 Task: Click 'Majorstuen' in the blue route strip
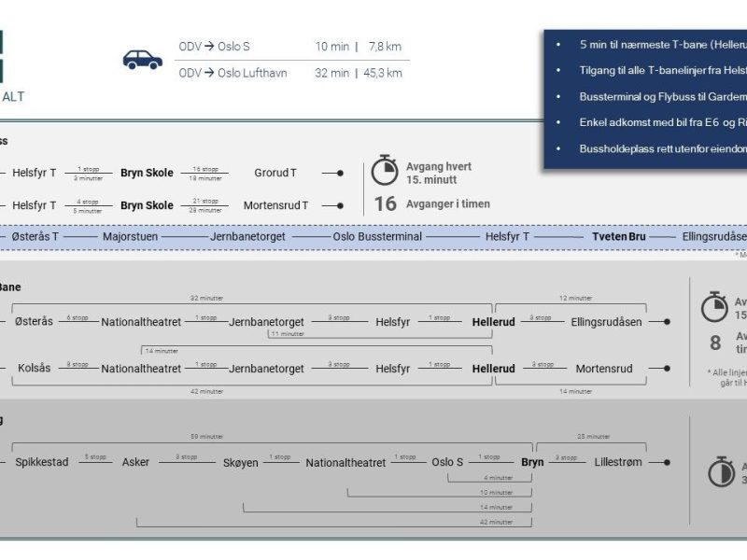pos(130,237)
